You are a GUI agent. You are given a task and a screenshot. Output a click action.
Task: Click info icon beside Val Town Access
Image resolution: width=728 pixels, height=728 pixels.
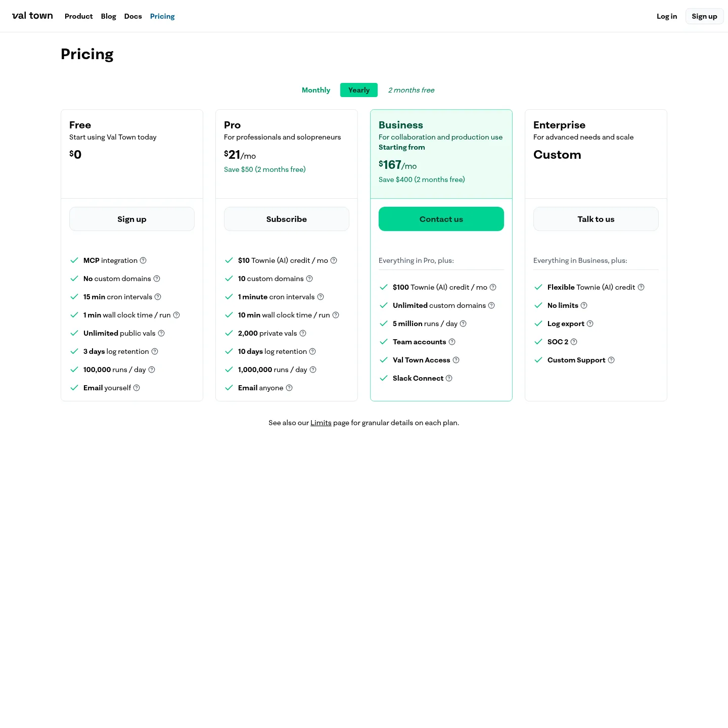tap(456, 360)
